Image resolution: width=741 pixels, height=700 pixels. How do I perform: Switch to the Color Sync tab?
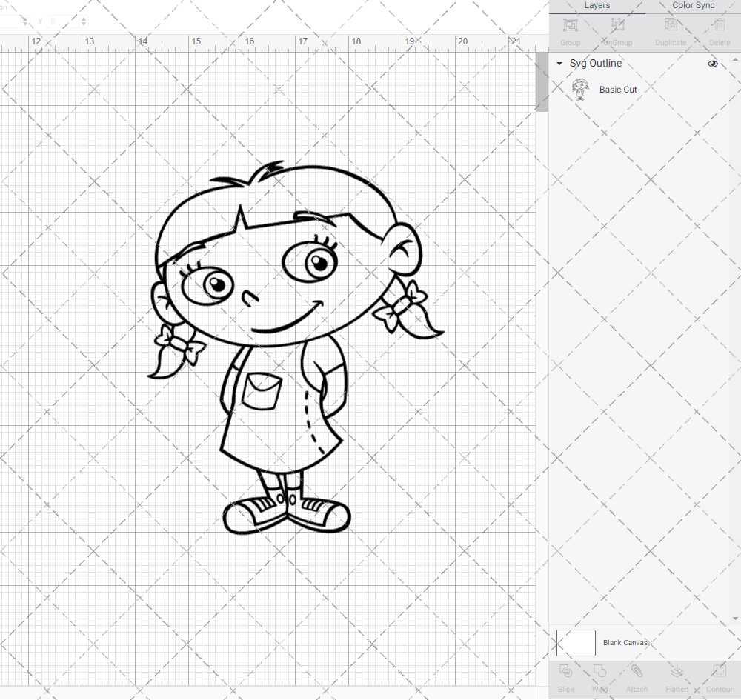point(693,6)
